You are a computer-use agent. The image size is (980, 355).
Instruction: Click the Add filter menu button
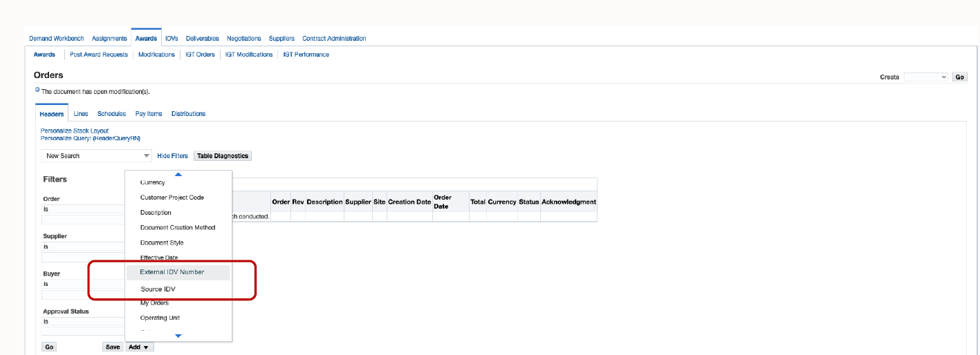pos(139,347)
